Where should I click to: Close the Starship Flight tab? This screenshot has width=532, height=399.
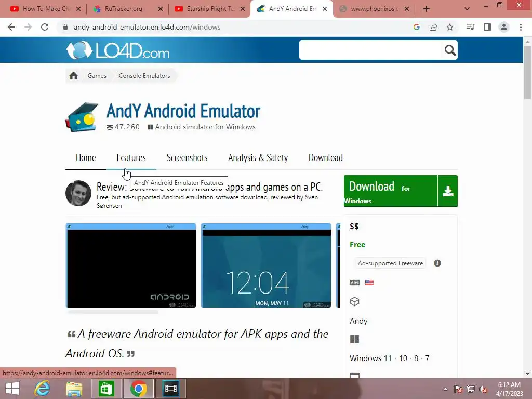tap(243, 9)
